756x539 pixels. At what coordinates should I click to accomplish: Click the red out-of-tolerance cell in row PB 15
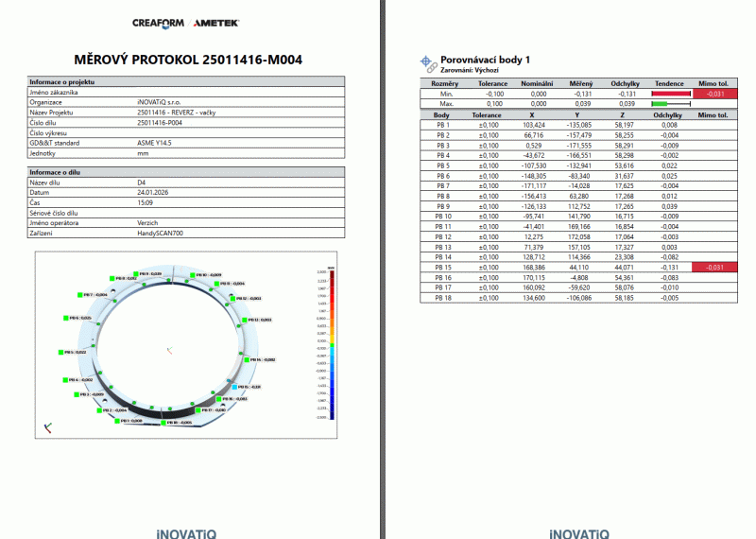click(715, 268)
